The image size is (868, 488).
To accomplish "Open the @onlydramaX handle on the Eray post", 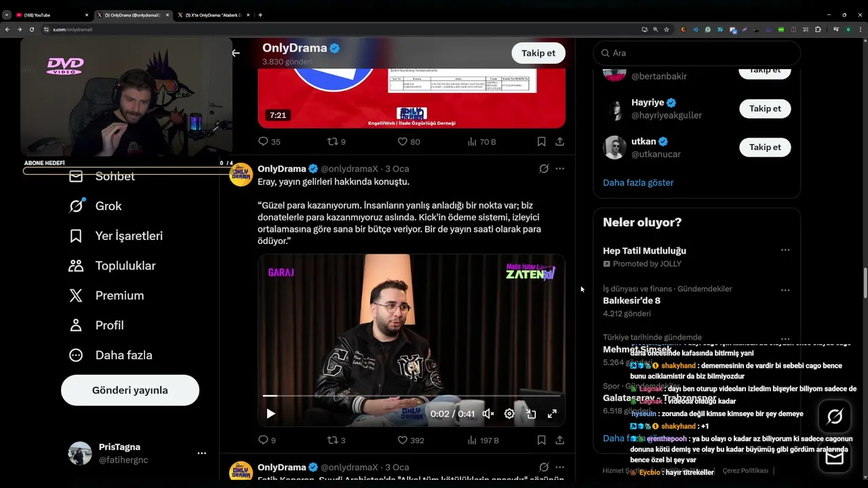I will (x=349, y=169).
